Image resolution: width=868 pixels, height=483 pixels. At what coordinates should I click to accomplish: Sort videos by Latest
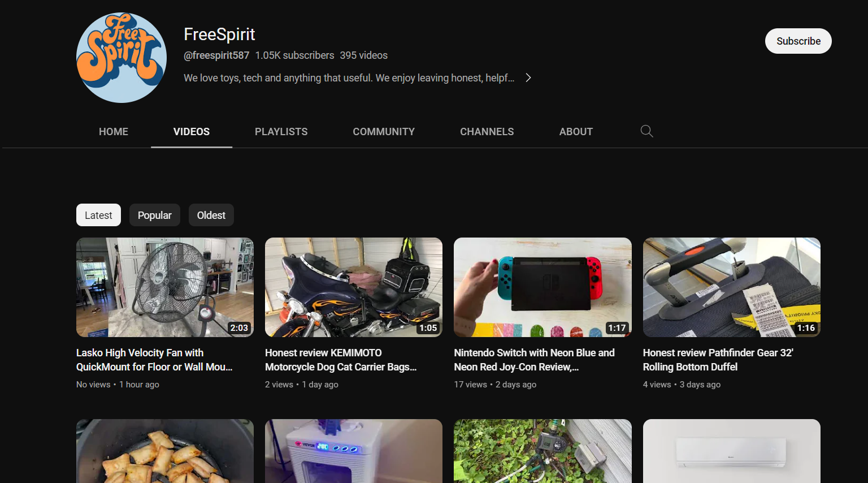98,215
